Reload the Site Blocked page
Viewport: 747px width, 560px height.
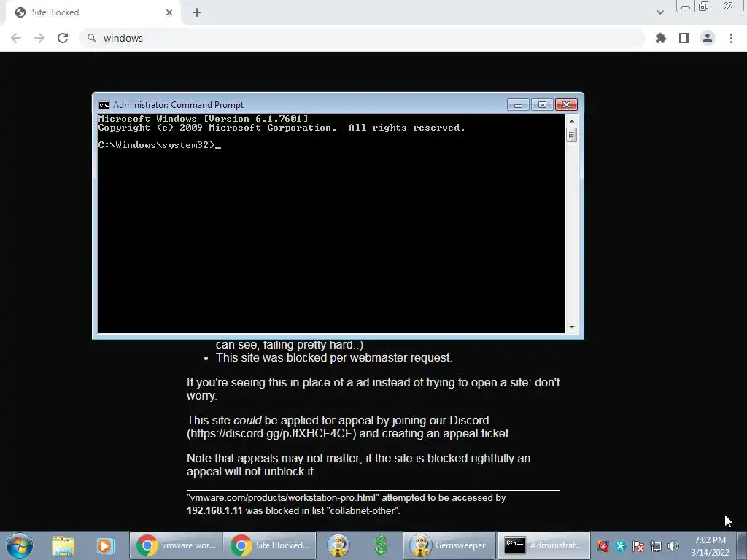(x=63, y=38)
